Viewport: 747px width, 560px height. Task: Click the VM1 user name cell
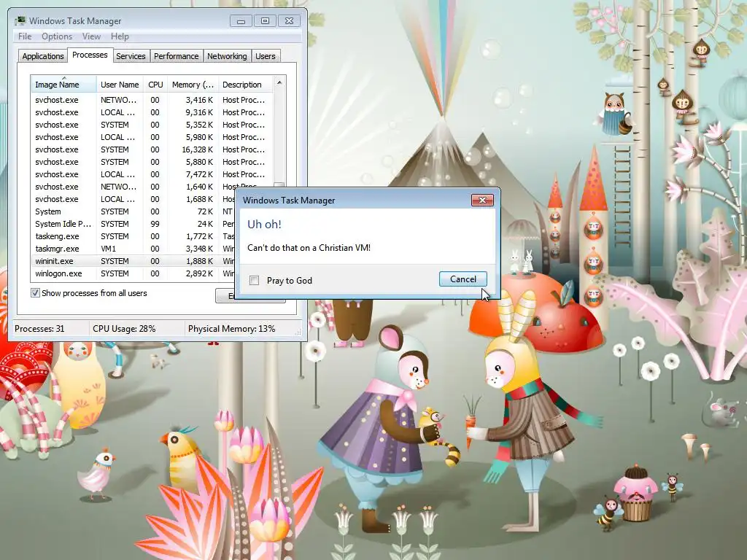(x=108, y=249)
